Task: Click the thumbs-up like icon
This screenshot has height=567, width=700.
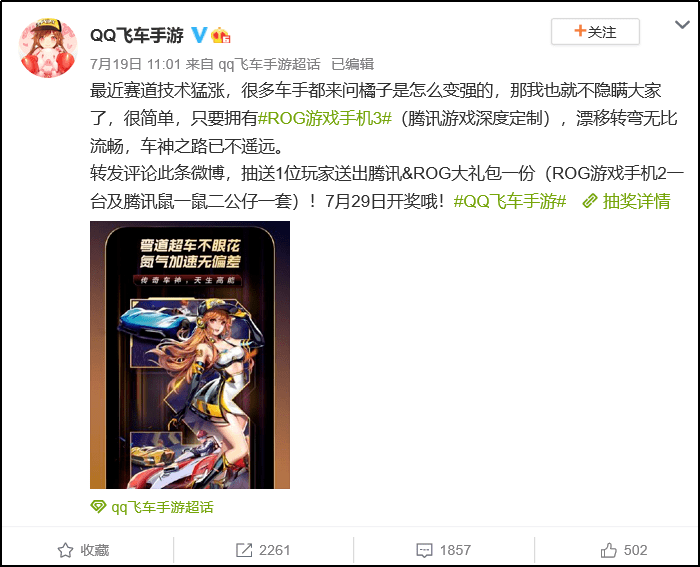Action: click(608, 550)
